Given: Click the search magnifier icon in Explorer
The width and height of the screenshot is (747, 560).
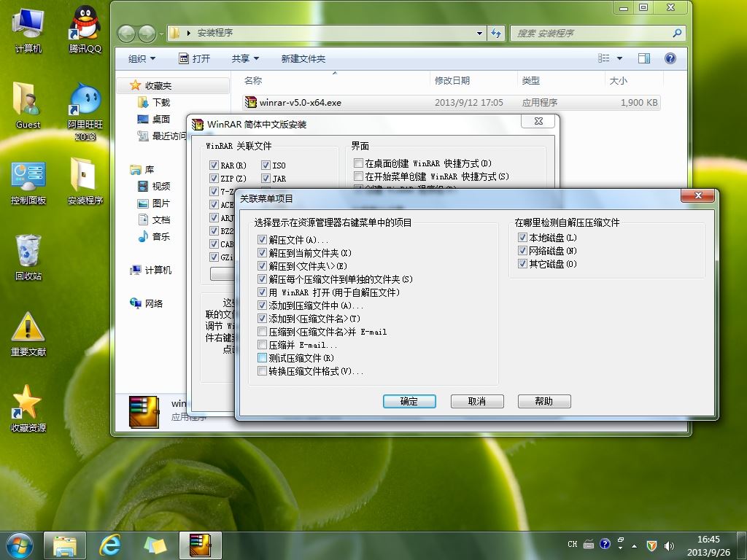Looking at the screenshot, I should tap(676, 33).
